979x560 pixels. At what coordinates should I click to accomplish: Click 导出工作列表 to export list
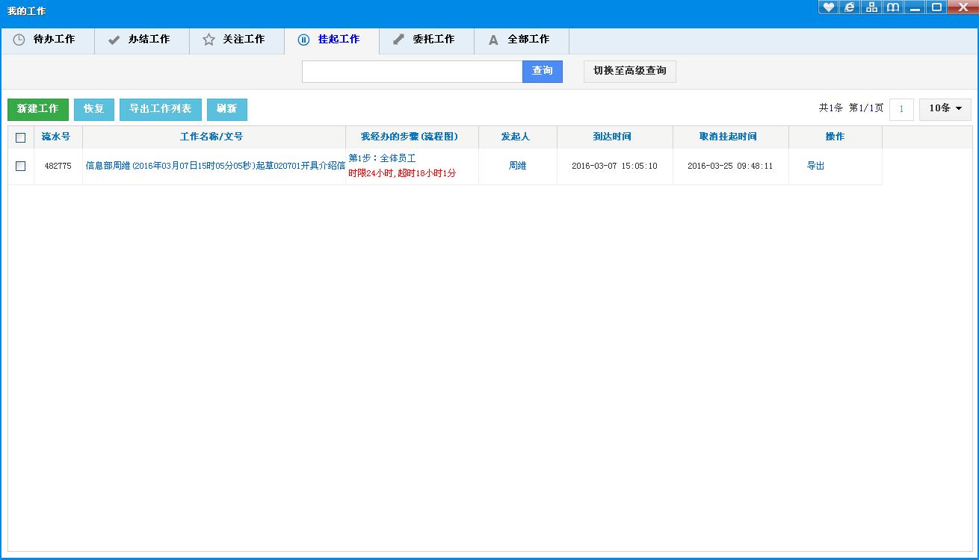[x=160, y=109]
